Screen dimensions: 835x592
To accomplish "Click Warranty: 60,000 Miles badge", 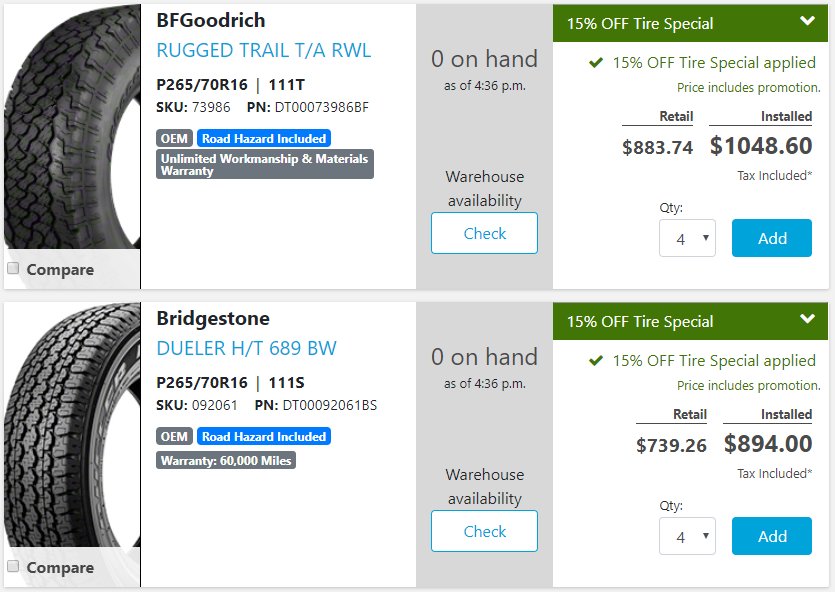I will [x=226, y=461].
